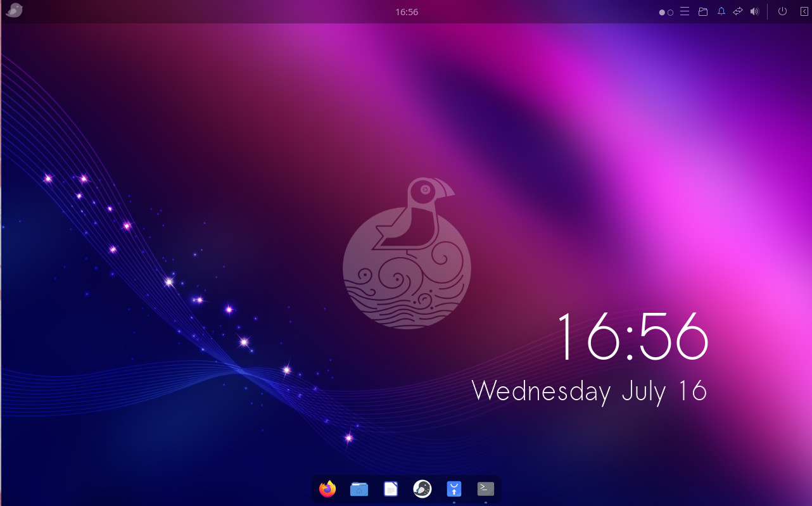This screenshot has width=812, height=506.
Task: Open Budgie Welcome bird icon in dock
Action: coord(422,489)
